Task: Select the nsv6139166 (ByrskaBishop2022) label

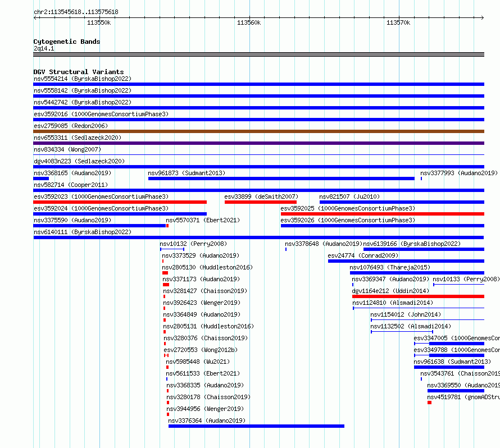Action: [412, 244]
